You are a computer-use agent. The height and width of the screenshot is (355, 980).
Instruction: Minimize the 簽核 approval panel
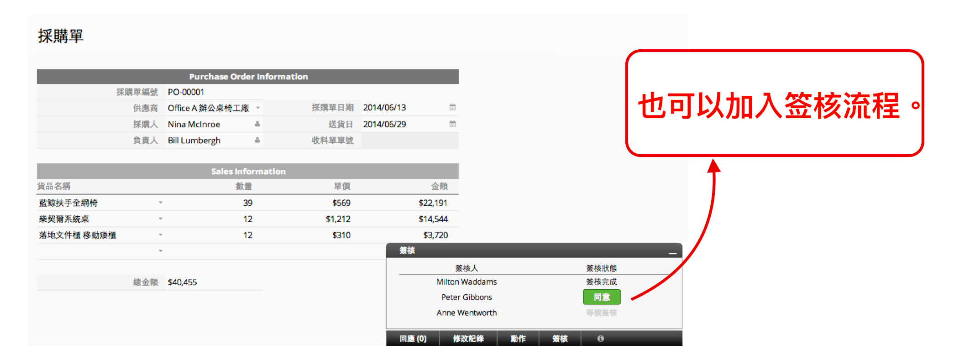(672, 252)
